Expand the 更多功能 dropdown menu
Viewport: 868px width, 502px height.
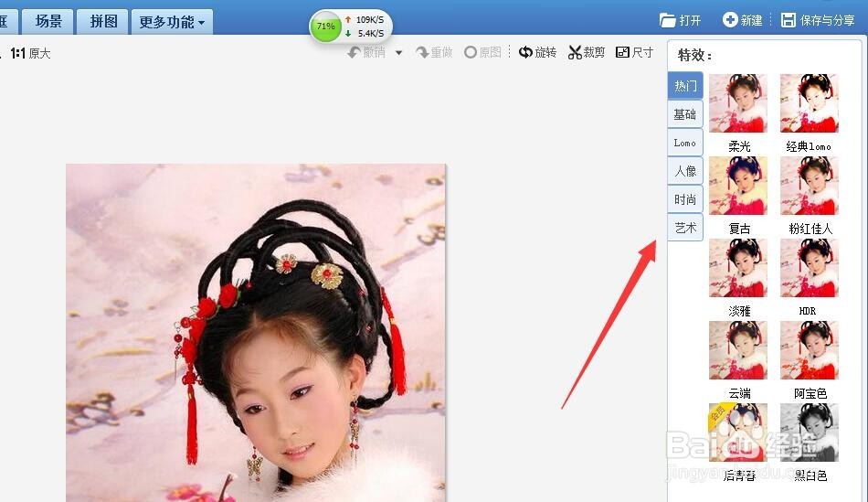[172, 22]
